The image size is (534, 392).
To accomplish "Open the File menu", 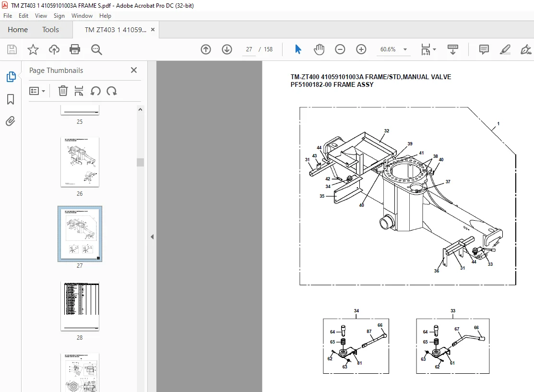I will pyautogui.click(x=8, y=16).
